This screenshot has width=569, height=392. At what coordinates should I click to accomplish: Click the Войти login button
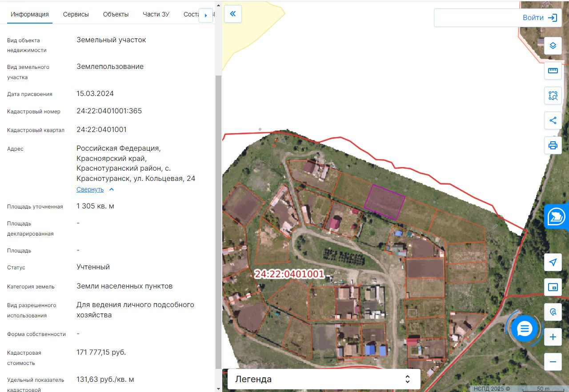540,18
